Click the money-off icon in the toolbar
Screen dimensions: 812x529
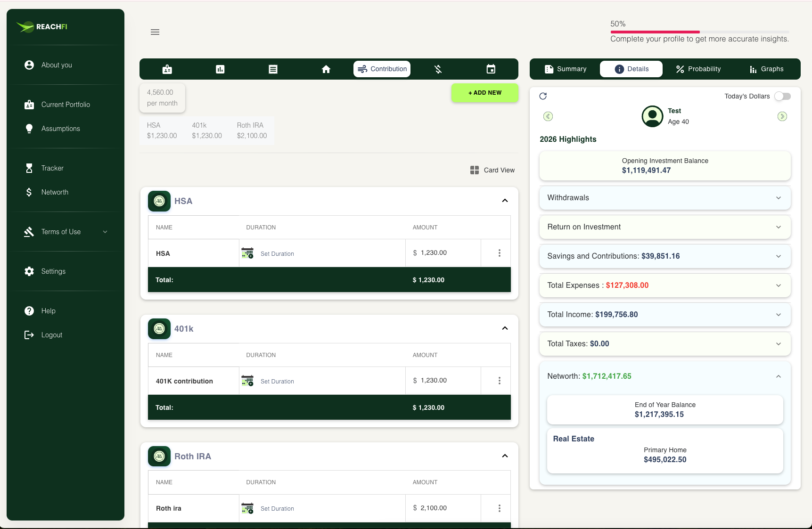(x=438, y=69)
